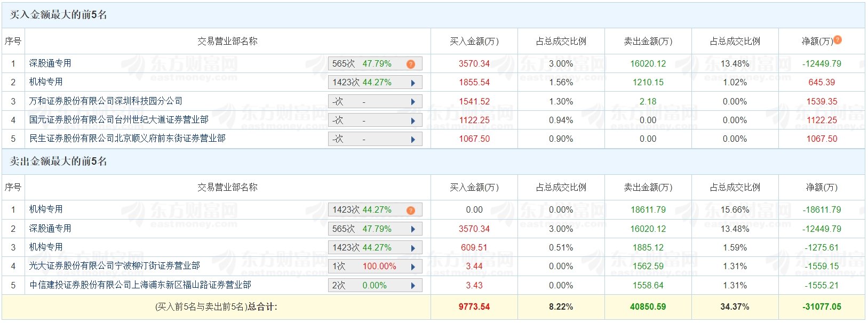Image resolution: width=868 pixels, height=323 pixels.
Task: Expand the 万和证券 深圳科技园分公司 row arrow
Action: tap(413, 101)
